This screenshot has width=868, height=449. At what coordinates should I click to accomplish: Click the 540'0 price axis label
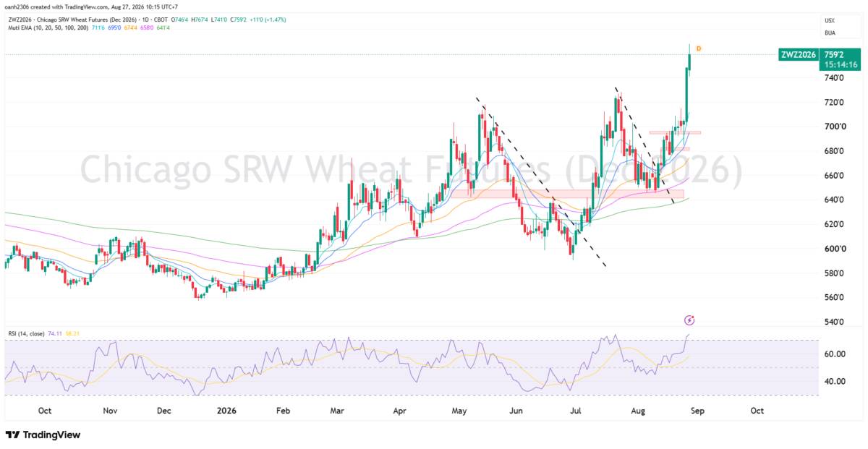833,322
